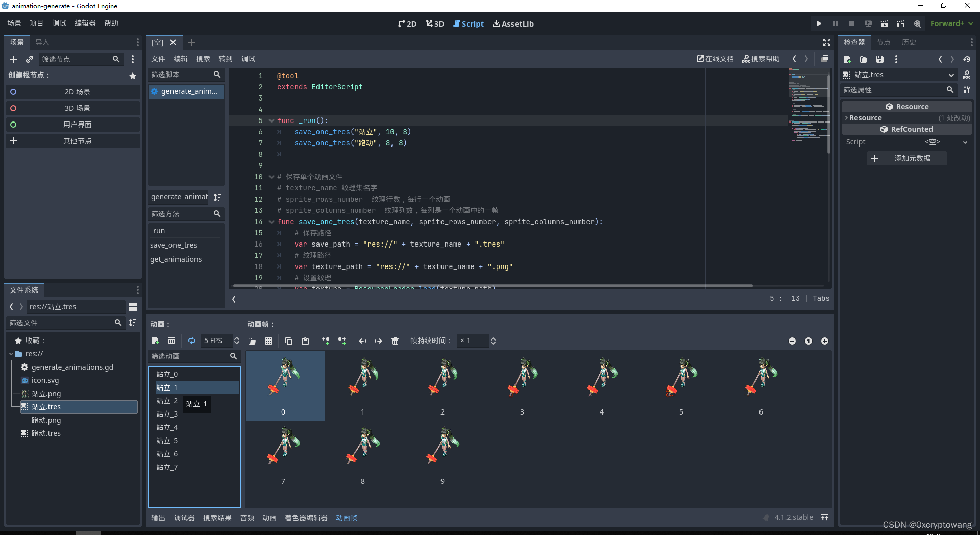Fold the func _run code block

pos(271,120)
